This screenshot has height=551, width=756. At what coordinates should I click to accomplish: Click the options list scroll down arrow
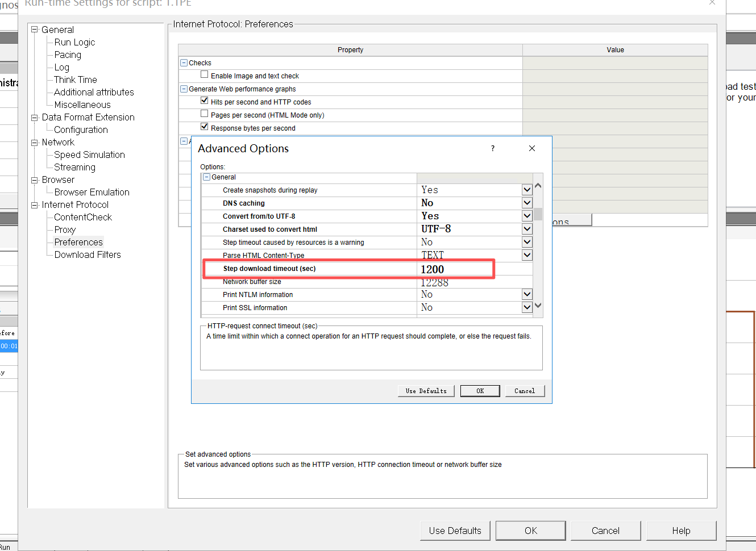(538, 306)
